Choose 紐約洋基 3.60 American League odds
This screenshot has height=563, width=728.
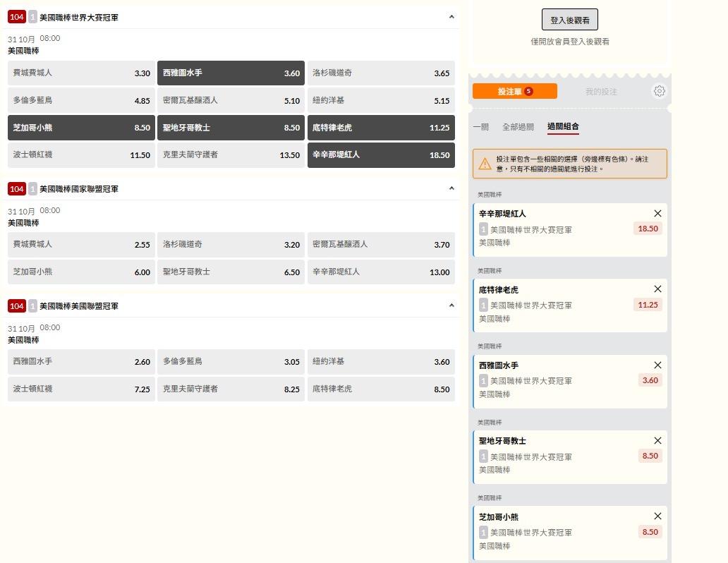[x=381, y=362]
